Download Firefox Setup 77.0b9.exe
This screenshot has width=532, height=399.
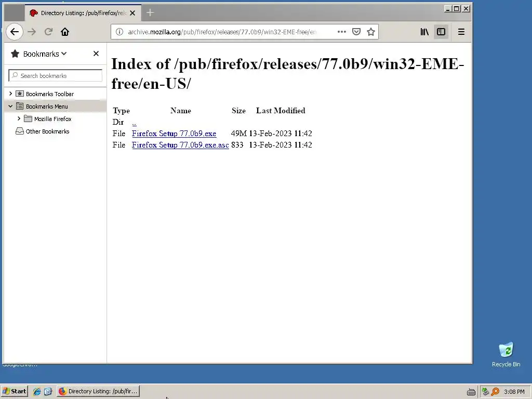point(174,134)
